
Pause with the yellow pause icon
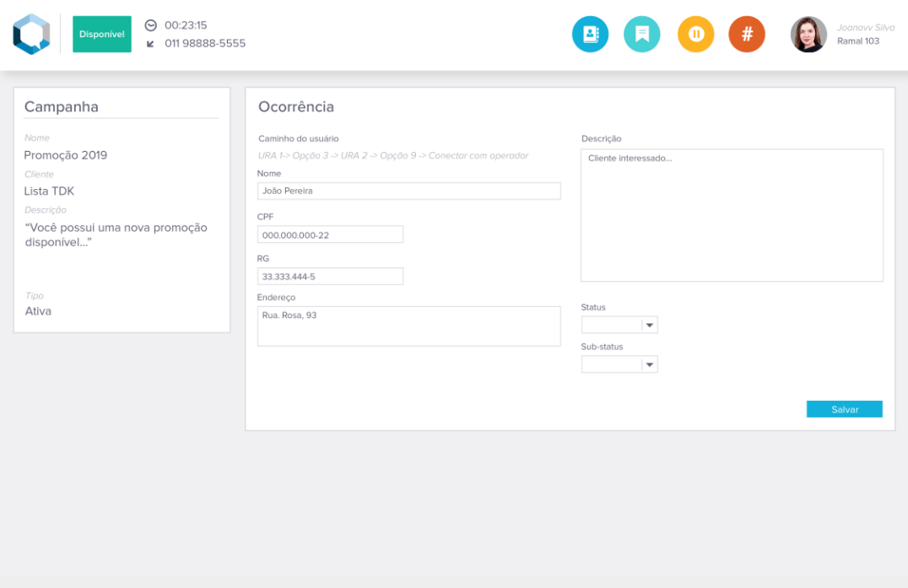(x=695, y=34)
